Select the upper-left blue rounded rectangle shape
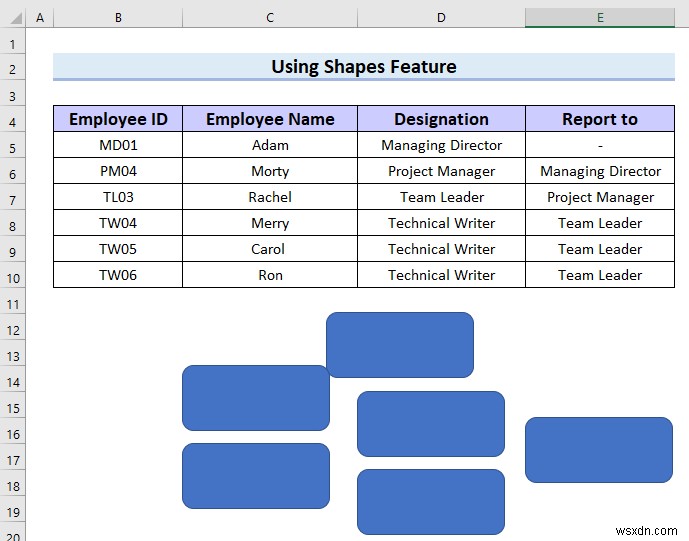Image resolution: width=689 pixels, height=541 pixels. pos(256,398)
